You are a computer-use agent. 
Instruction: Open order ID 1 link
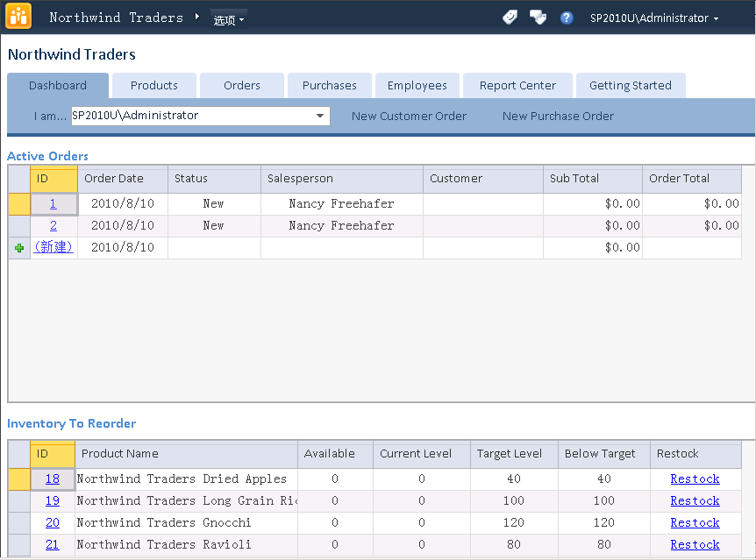(53, 204)
